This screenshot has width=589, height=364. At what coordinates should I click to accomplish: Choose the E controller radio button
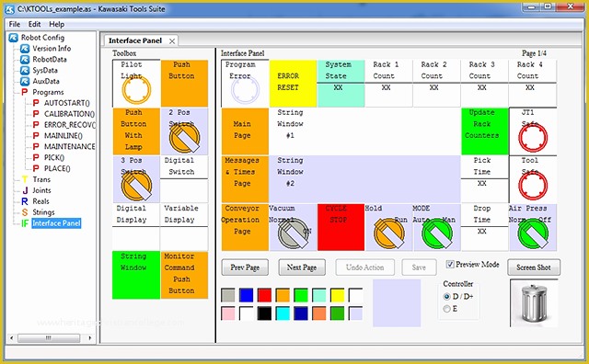(446, 309)
